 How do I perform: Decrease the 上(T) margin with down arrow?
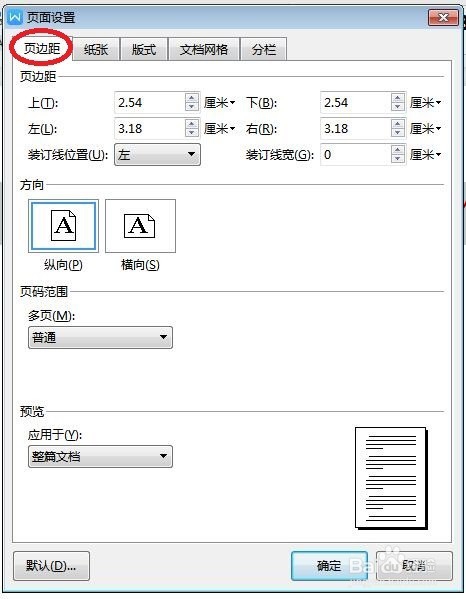tap(192, 107)
